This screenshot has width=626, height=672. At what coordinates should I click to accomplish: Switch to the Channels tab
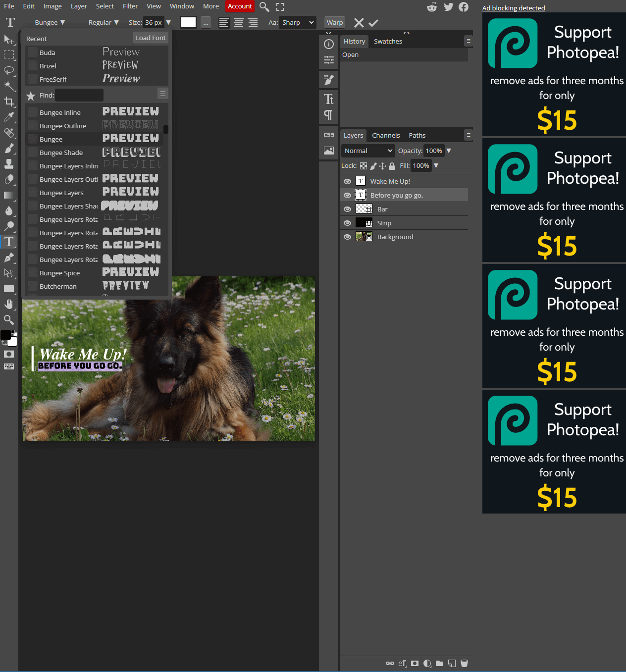click(386, 135)
